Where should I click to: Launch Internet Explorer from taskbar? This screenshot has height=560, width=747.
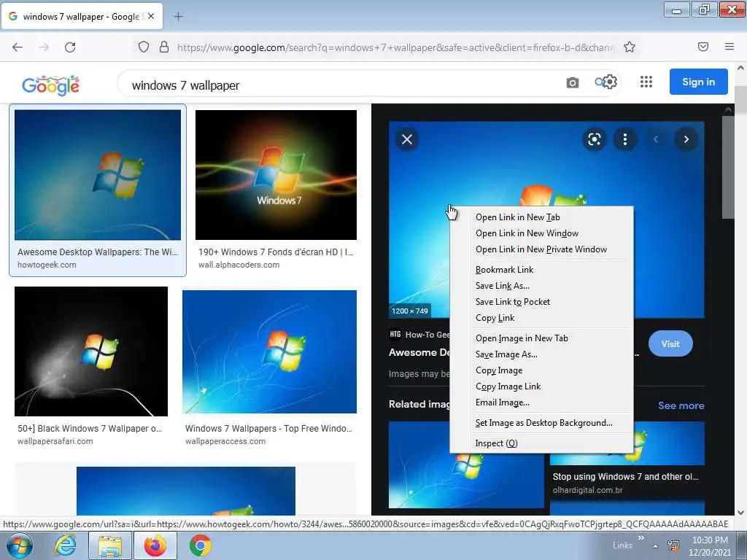[64, 545]
